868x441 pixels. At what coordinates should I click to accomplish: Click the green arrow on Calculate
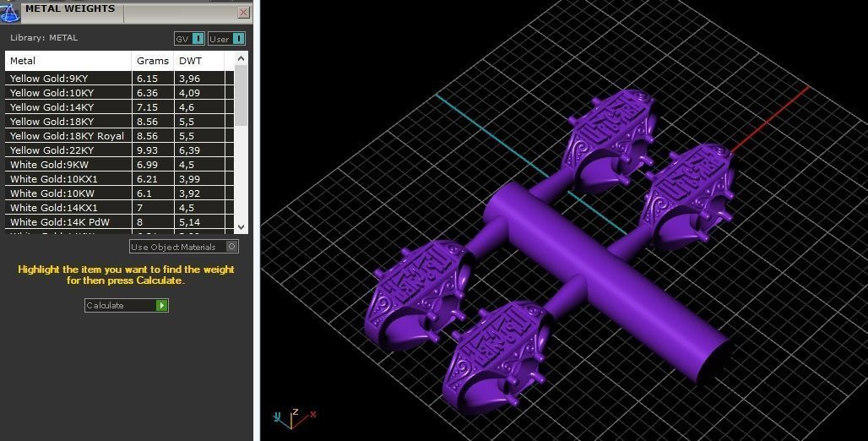click(x=161, y=305)
